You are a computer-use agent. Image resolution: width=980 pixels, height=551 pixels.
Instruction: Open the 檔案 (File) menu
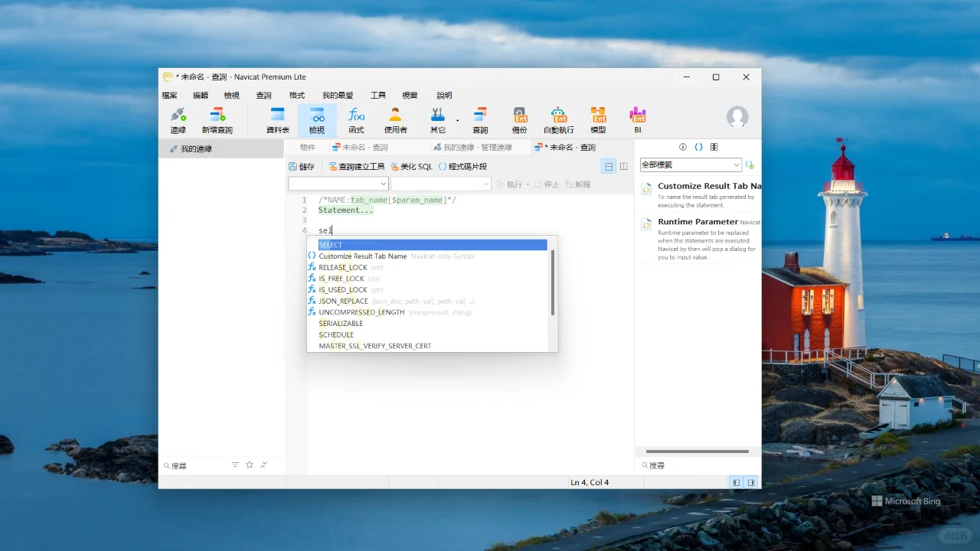pos(169,95)
